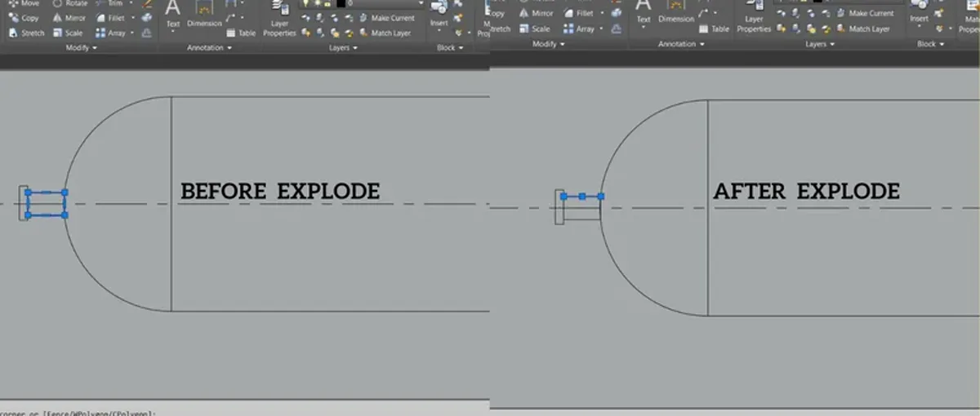The image size is (980, 416).
Task: Activate the Array tool in Before Explode window
Action: coord(110,33)
